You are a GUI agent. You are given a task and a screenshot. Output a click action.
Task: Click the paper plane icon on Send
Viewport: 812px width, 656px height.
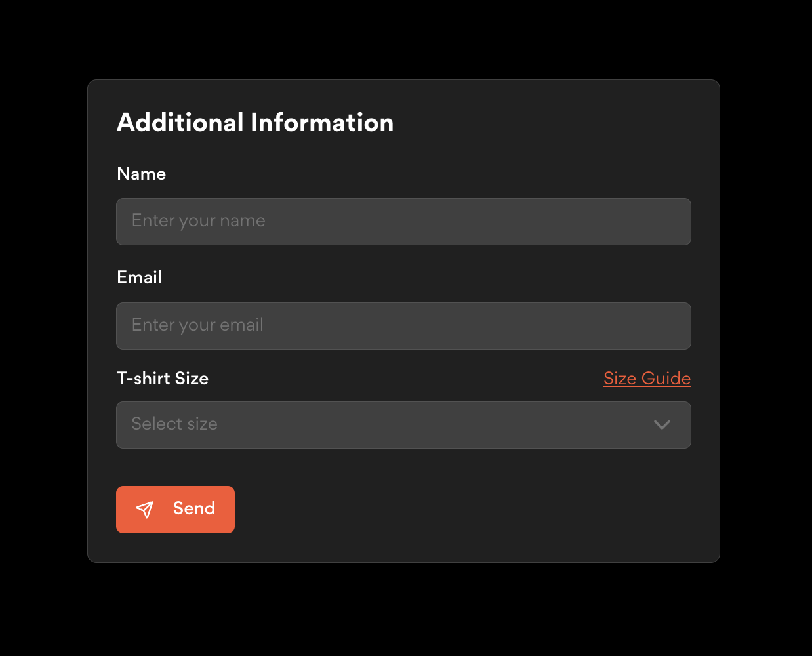145,510
